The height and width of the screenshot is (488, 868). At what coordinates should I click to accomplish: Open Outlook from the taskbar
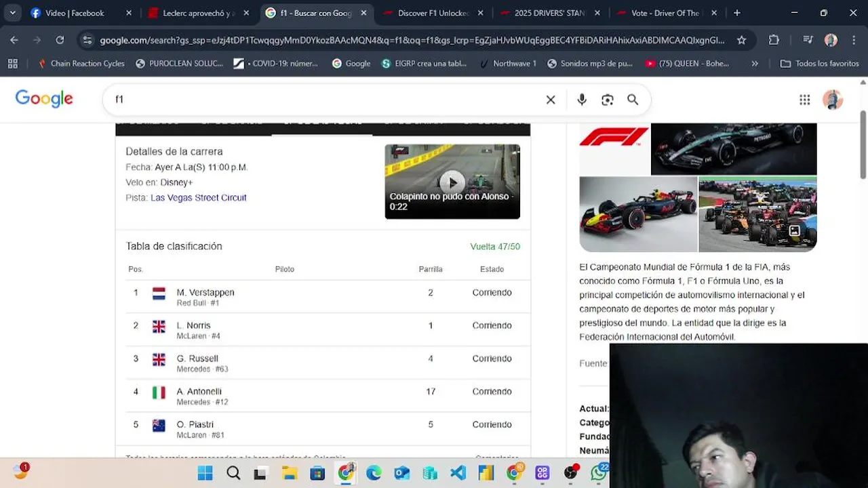(401, 473)
